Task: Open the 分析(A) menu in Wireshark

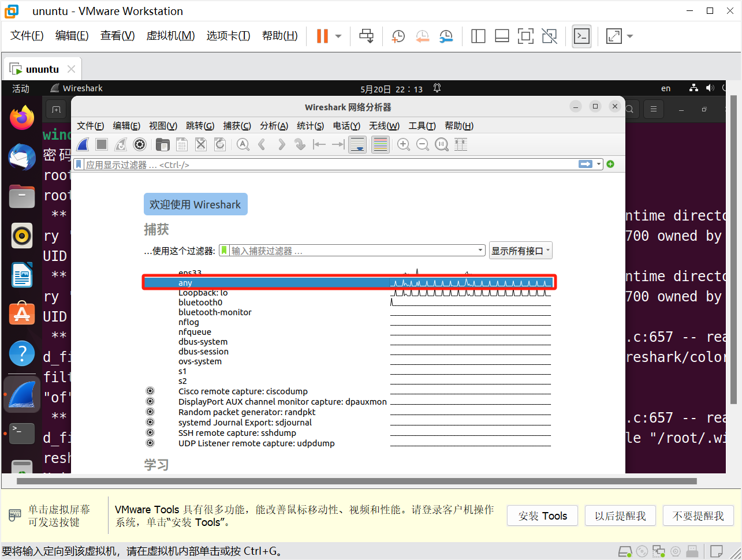Action: [274, 126]
